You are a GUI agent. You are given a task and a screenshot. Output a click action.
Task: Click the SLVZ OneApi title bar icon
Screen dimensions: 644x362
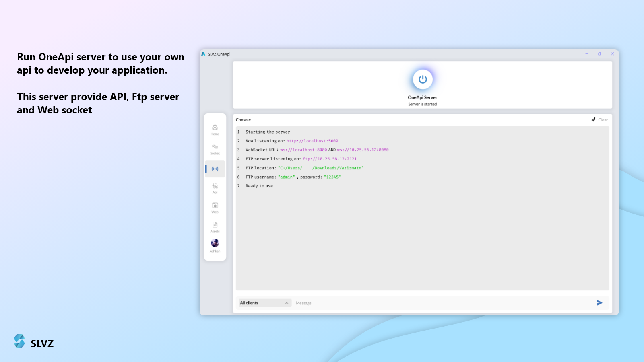point(203,54)
